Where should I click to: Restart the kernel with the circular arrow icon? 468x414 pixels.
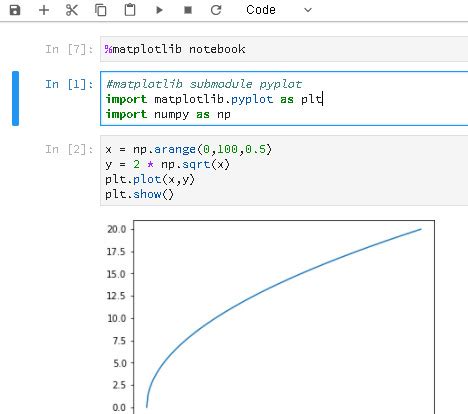click(x=216, y=10)
